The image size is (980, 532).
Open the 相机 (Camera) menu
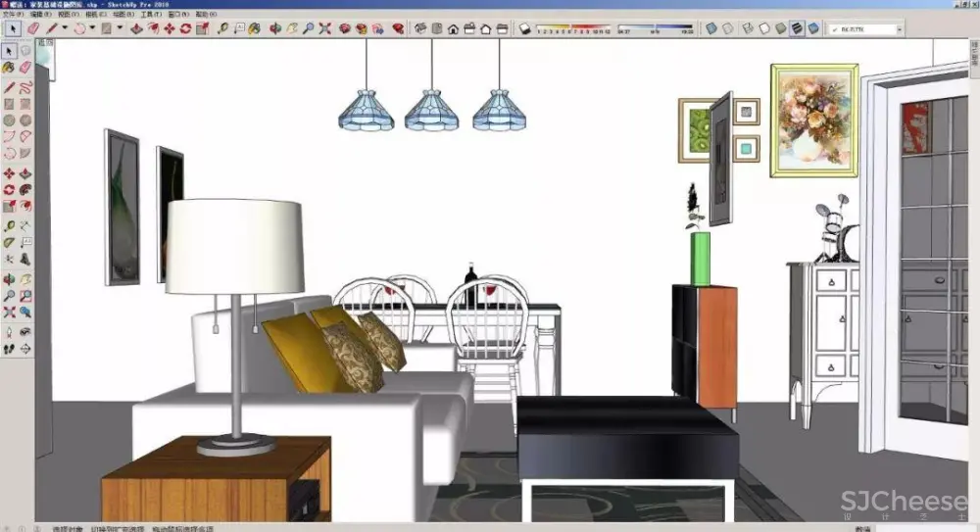coord(91,16)
